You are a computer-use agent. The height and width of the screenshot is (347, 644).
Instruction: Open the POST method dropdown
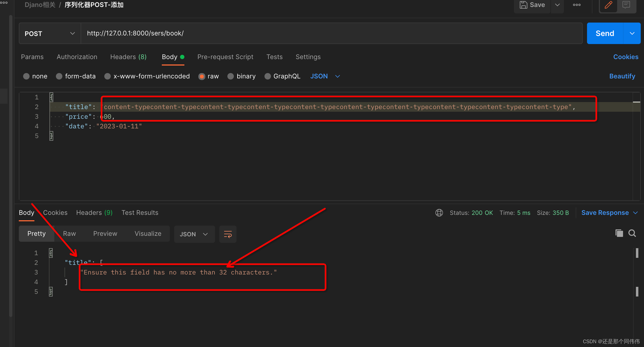[50, 34]
